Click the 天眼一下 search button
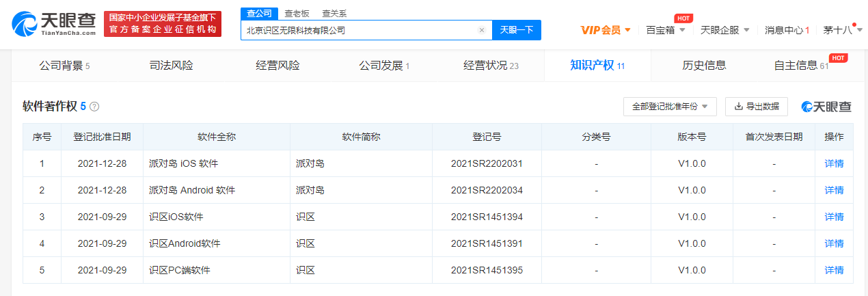This screenshot has width=868, height=296. 516,30
